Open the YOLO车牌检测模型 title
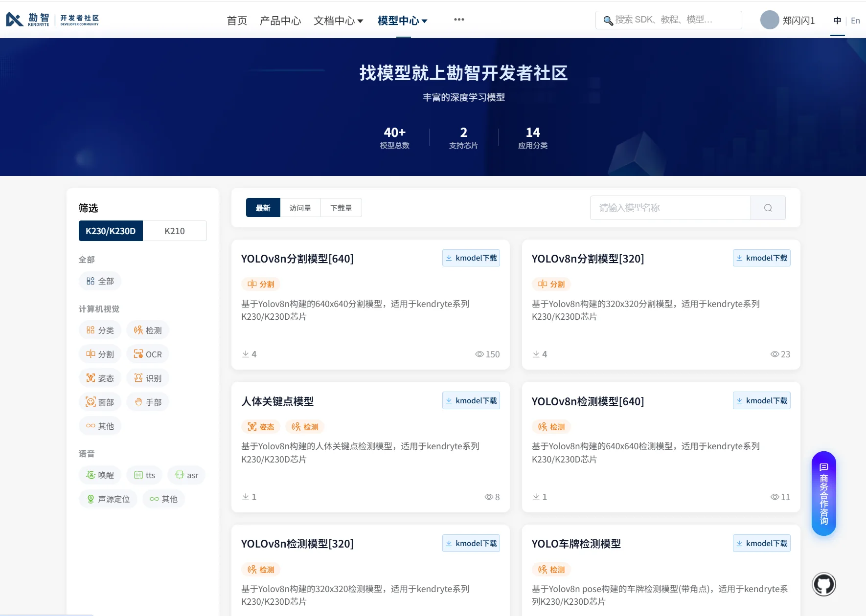 tap(576, 544)
